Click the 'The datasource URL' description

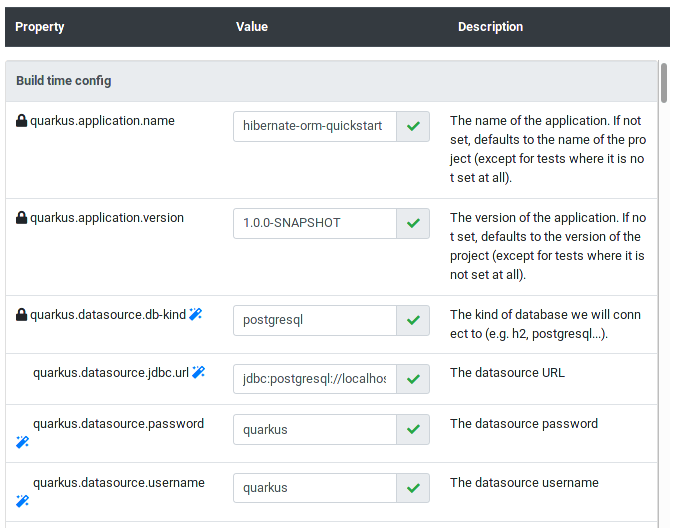pyautogui.click(x=507, y=373)
